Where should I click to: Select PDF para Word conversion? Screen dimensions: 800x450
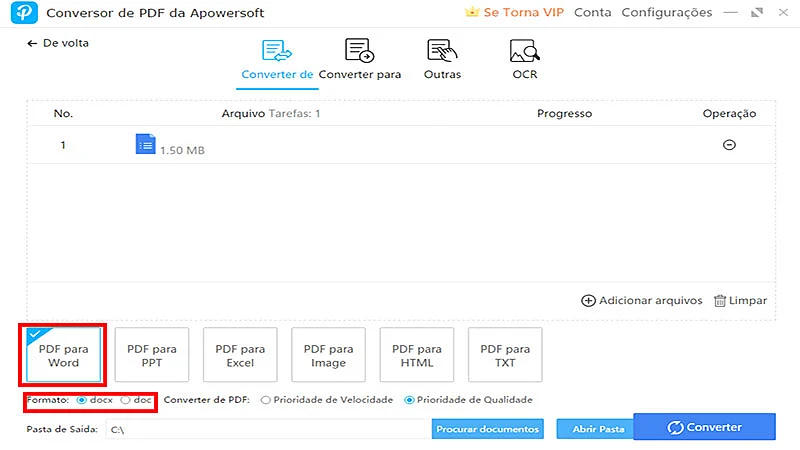pyautogui.click(x=63, y=355)
